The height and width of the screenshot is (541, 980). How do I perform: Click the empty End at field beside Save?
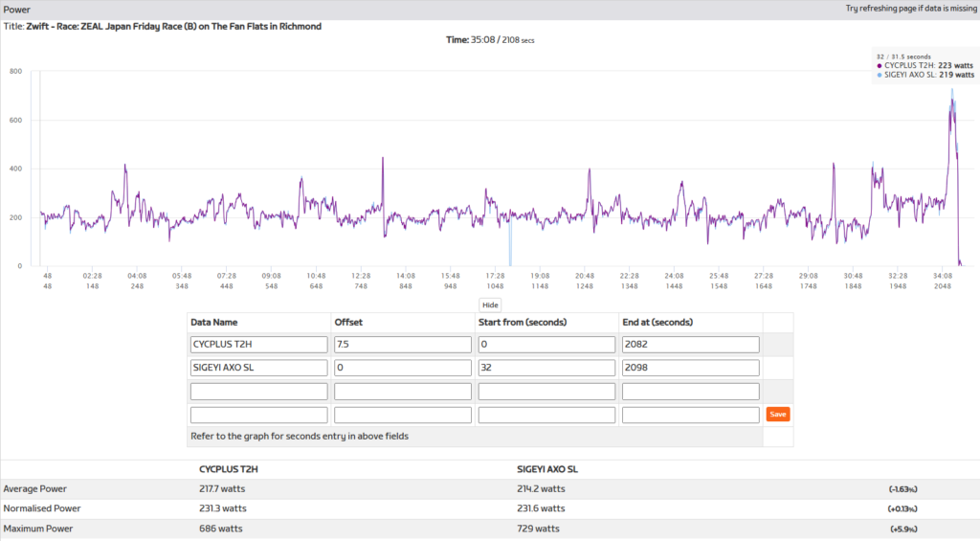(x=690, y=415)
